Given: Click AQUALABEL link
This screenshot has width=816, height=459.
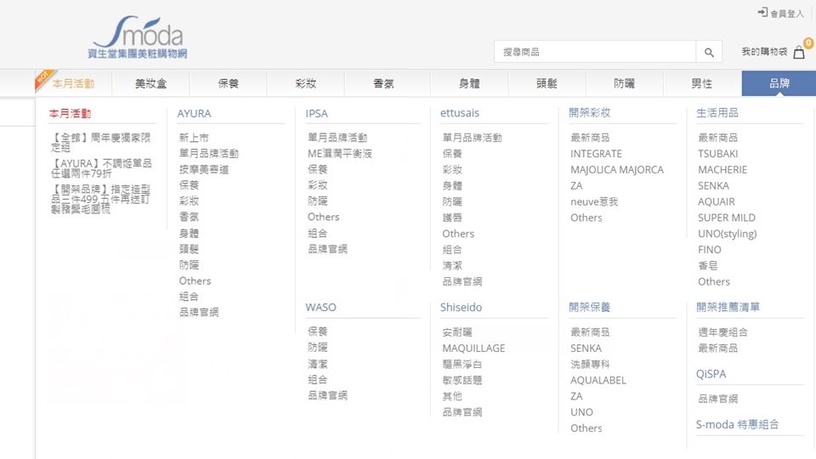Looking at the screenshot, I should coord(598,380).
